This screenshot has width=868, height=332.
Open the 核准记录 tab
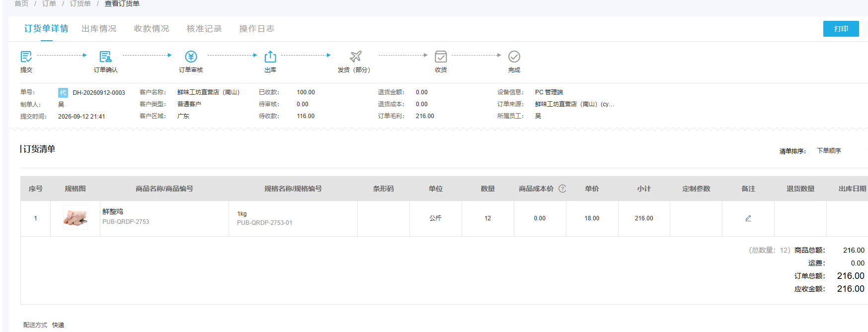204,29
